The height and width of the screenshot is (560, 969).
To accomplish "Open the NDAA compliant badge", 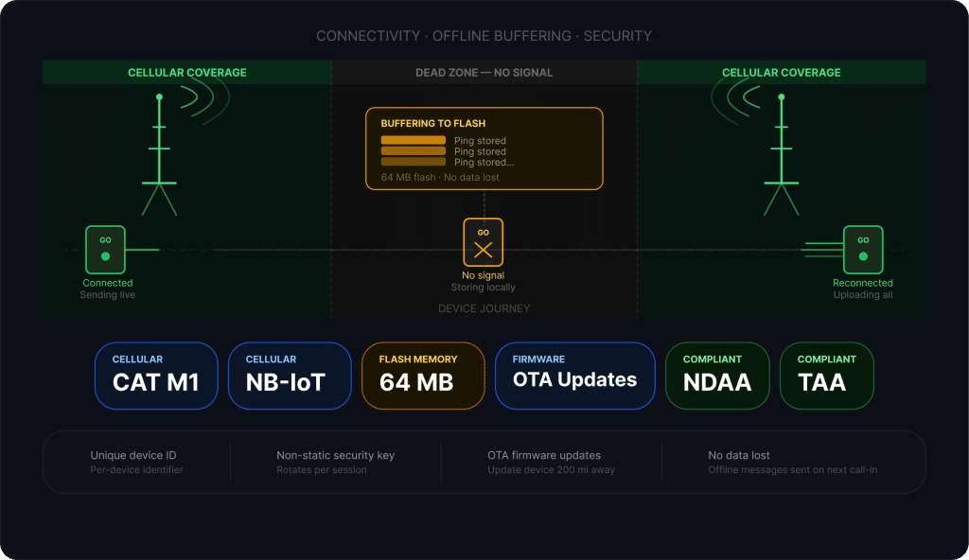I will point(717,376).
